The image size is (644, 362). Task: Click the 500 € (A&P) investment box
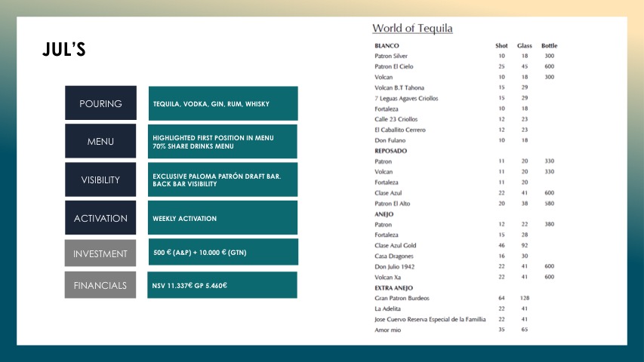click(x=223, y=252)
